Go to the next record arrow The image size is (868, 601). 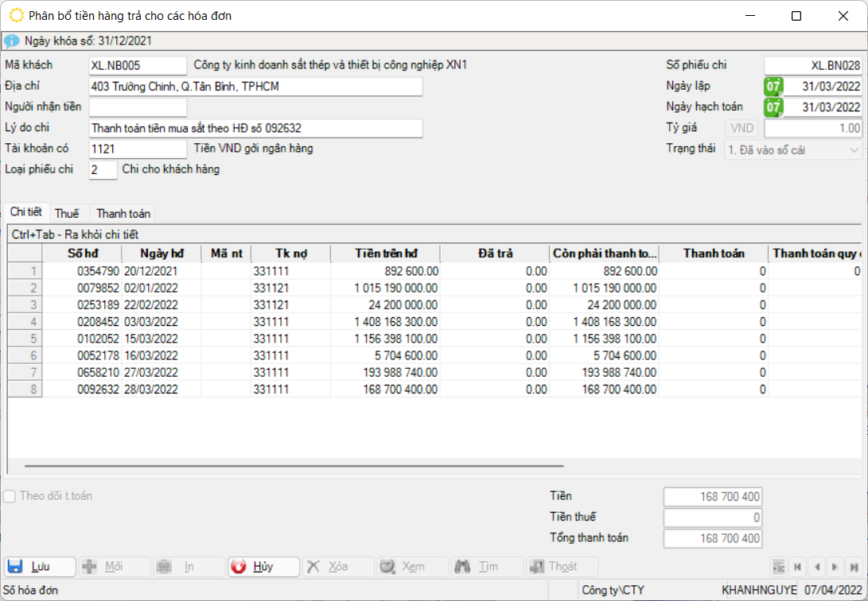coord(834,567)
